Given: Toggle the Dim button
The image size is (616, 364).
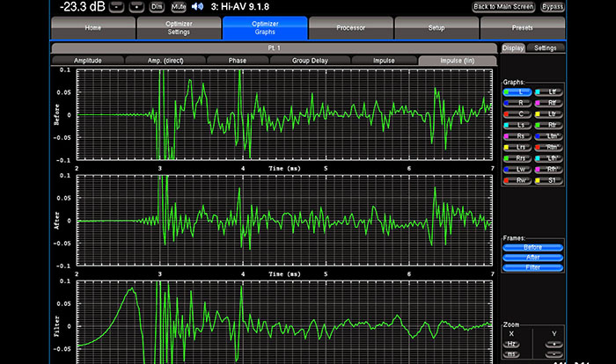Looking at the screenshot, I should coord(157,7).
